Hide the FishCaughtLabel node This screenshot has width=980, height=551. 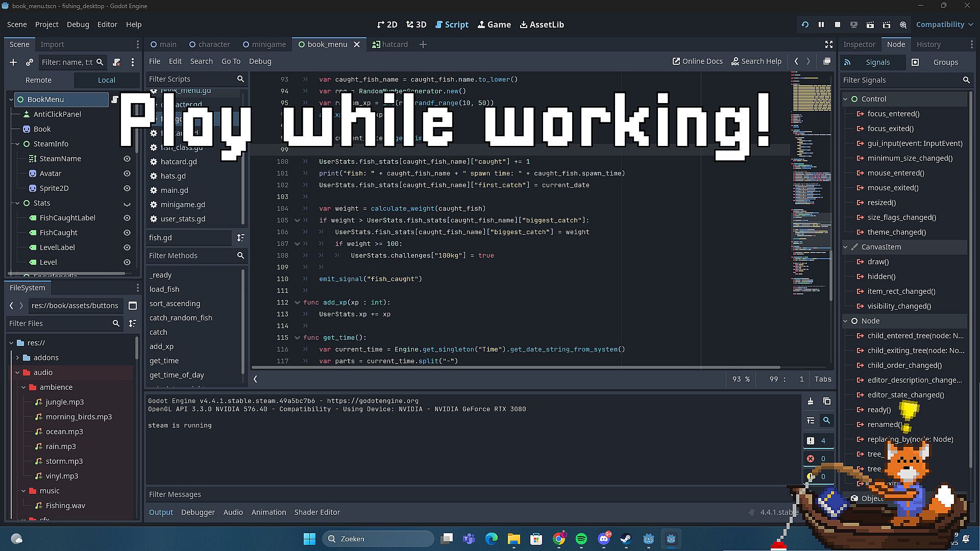click(127, 218)
